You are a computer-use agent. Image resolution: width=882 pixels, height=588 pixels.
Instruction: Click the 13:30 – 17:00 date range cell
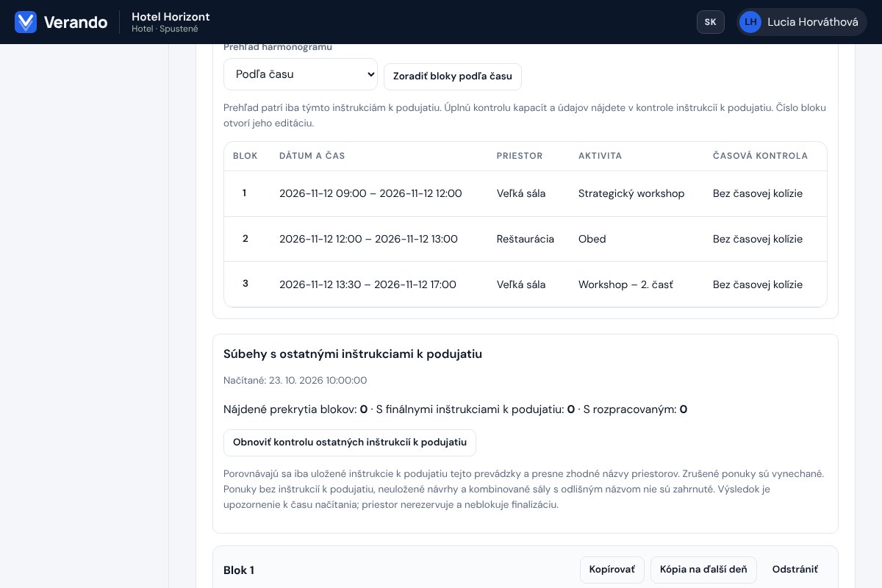[x=367, y=284]
